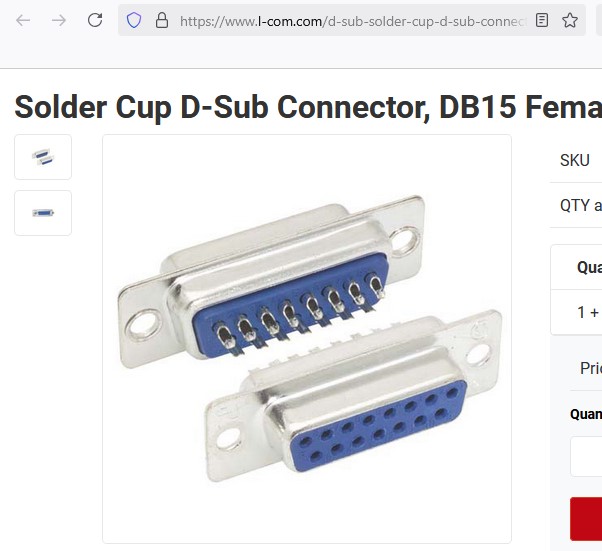Toggle reader view for this page

(542, 20)
